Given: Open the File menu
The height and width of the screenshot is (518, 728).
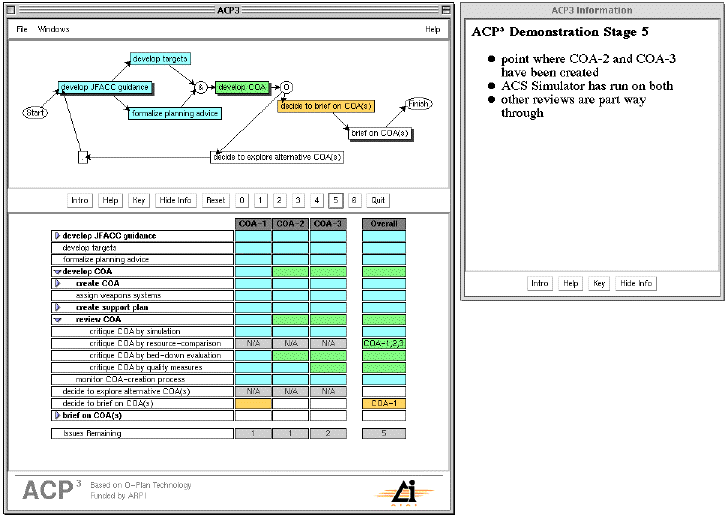Looking at the screenshot, I should 22,29.
